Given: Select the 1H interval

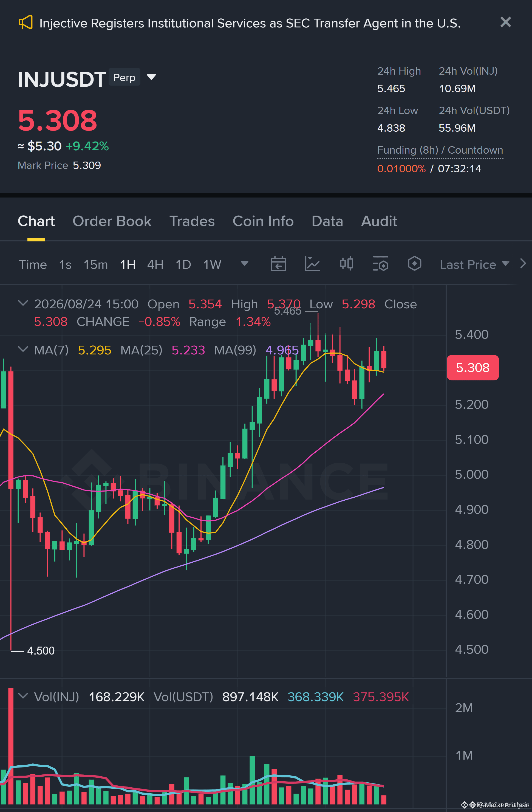Looking at the screenshot, I should [x=128, y=264].
